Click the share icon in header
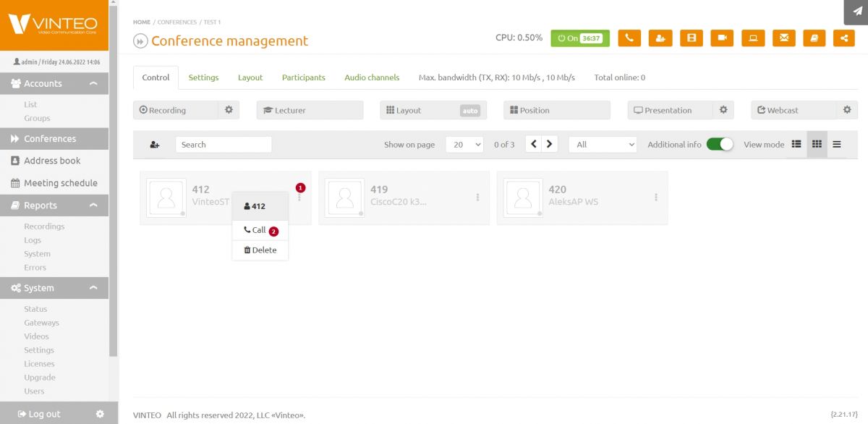The width and height of the screenshot is (868, 424). coord(843,38)
